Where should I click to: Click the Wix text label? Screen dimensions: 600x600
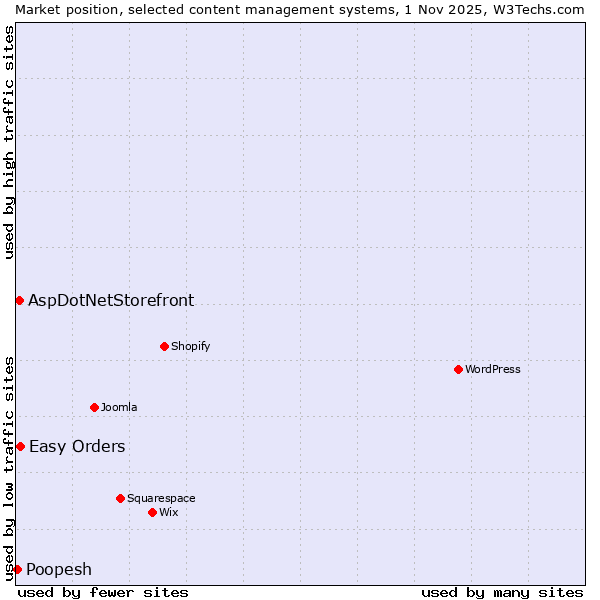(169, 512)
